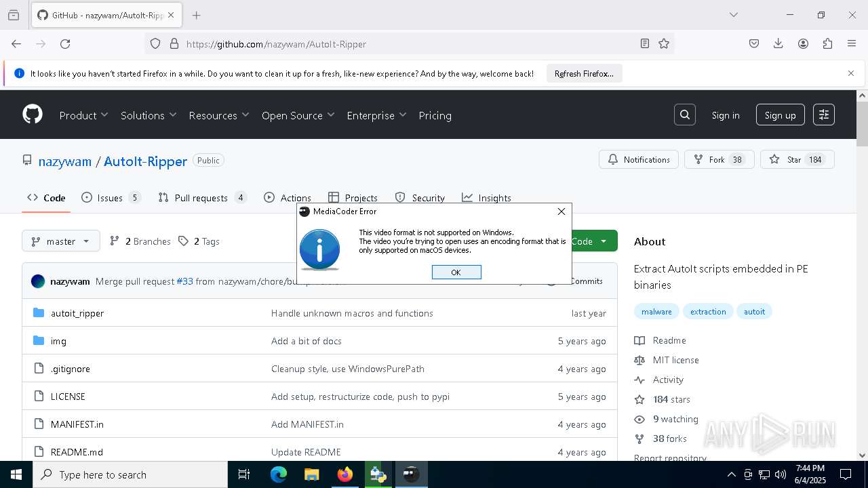Open 'Handle unknown macros and functions' commit
The image size is (868, 488).
352,313
